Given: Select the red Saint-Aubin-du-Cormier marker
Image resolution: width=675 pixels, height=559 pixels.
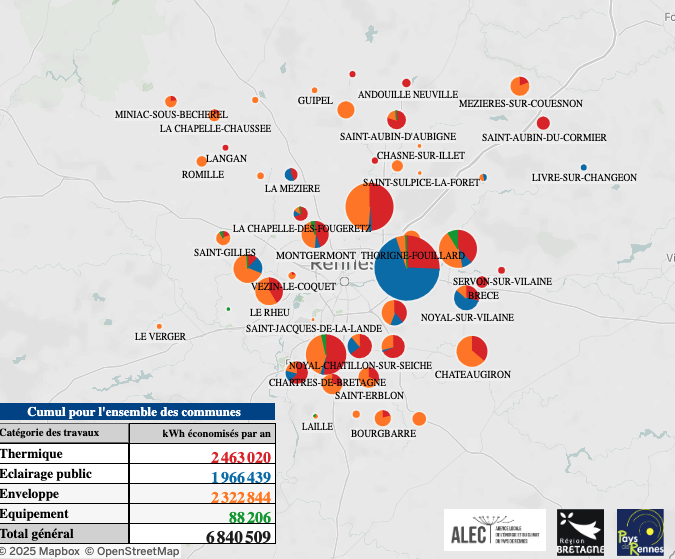Looking at the screenshot, I should coord(543,123).
